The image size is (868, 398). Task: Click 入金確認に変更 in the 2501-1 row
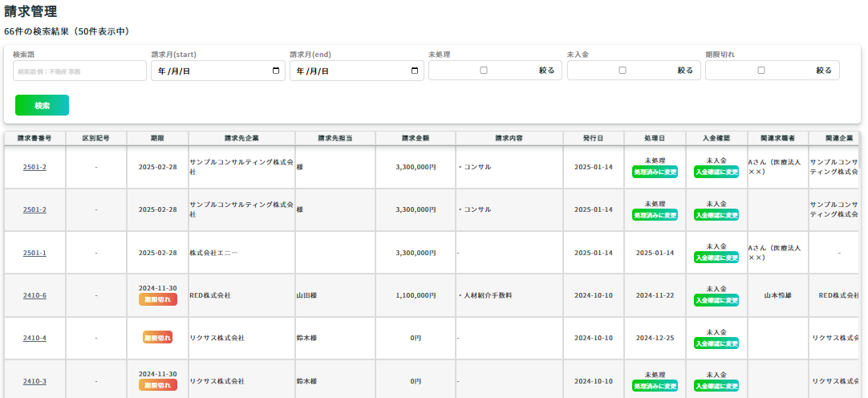point(716,258)
